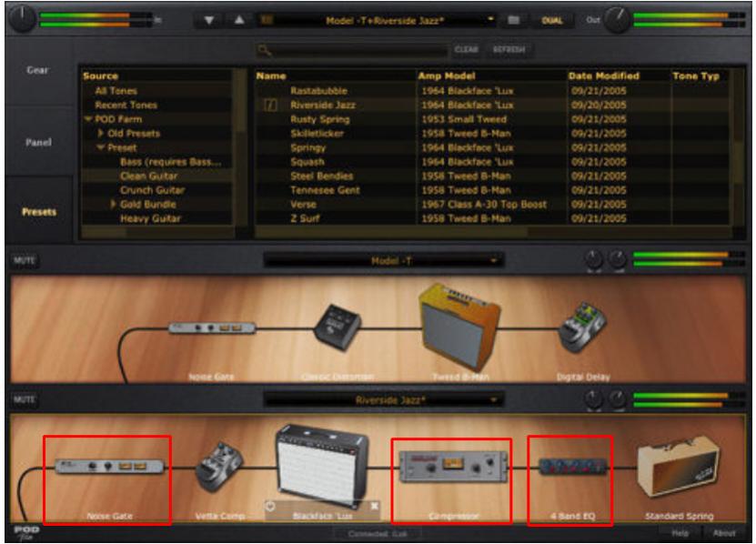Select Noise Gate in Riverside Jazz chain
This screenshot has height=544, width=756.
(x=110, y=467)
